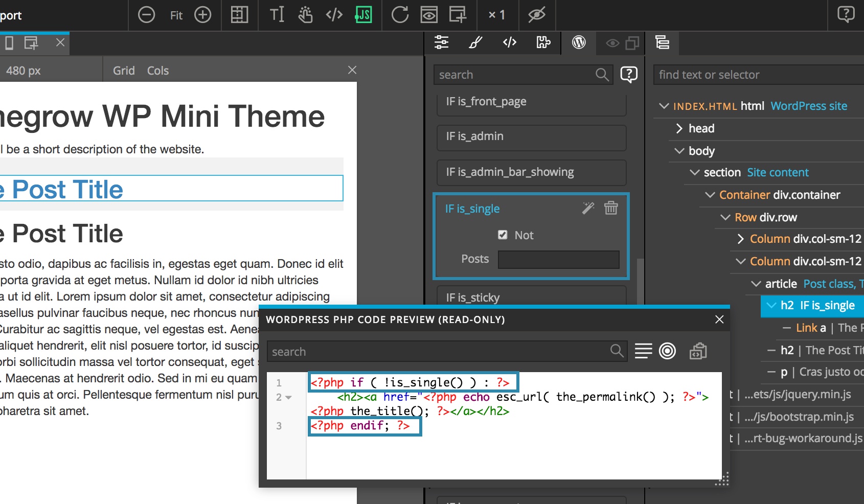Click the device phone icon in page tab
864x504 pixels.
[9, 43]
